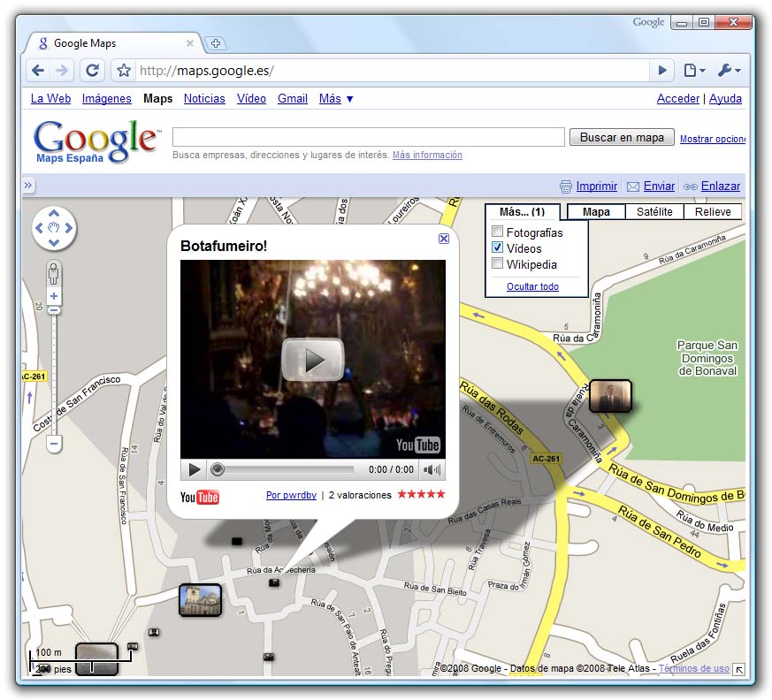Zoom in with the plus button
Viewport: 772px width, 700px height.
(54, 296)
